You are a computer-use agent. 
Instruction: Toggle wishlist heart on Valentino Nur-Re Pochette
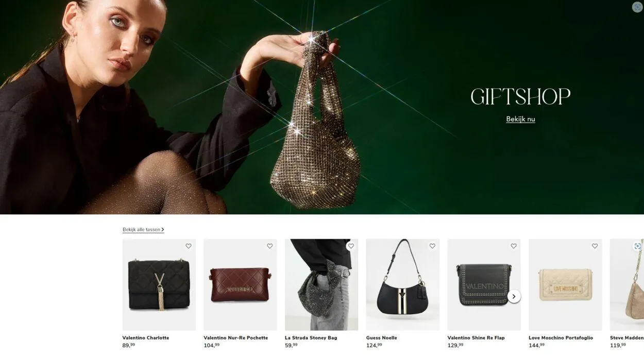click(x=269, y=246)
